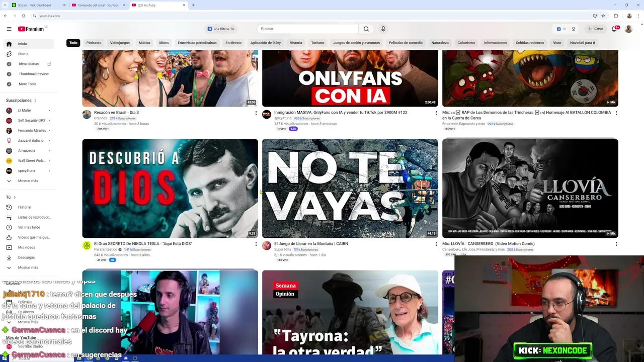The image size is (644, 362).
Task: Open Wall Street Wolverine subscription channel
Action: (x=29, y=161)
